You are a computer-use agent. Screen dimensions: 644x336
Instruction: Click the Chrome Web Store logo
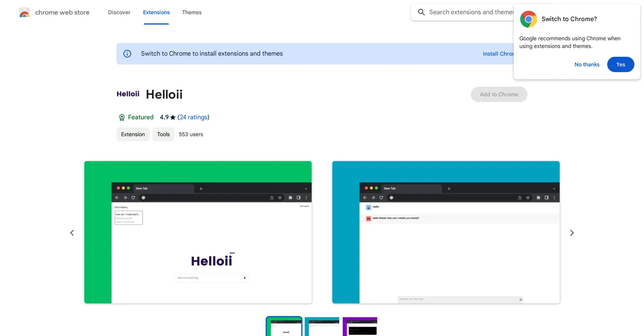24,13
